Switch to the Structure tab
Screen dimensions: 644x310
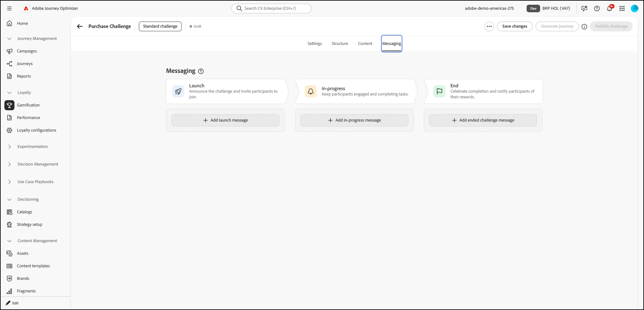click(x=340, y=44)
